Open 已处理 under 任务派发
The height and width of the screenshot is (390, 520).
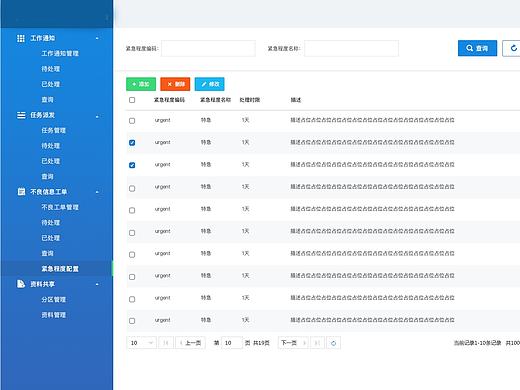pyautogui.click(x=51, y=161)
